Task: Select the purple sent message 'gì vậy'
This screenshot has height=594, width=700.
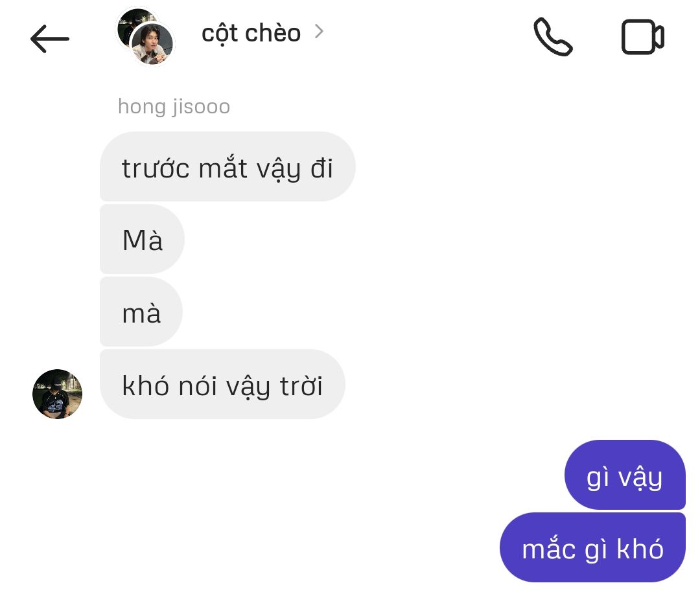Action: 625,475
